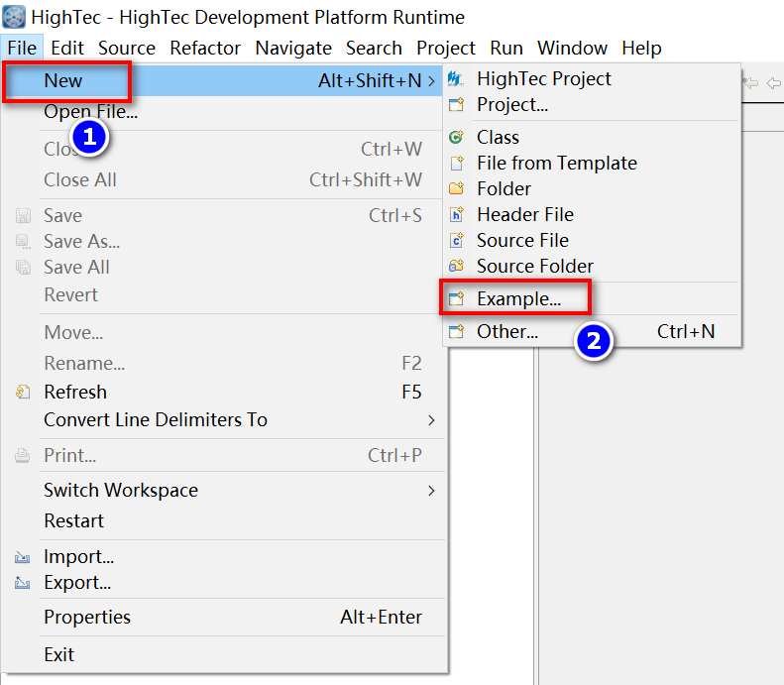Click the Import icon
The height and width of the screenshot is (685, 784).
pyautogui.click(x=22, y=557)
